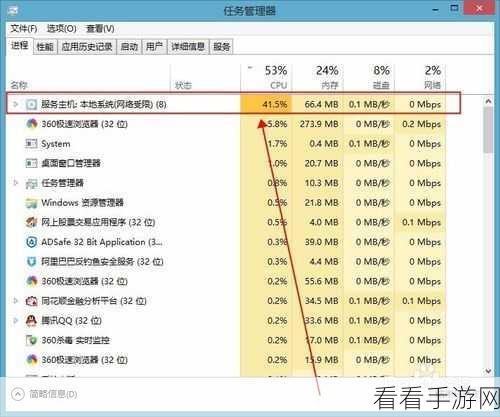This screenshot has height=417, width=500.
Task: Sort by the 状态 column header
Action: (x=205, y=78)
